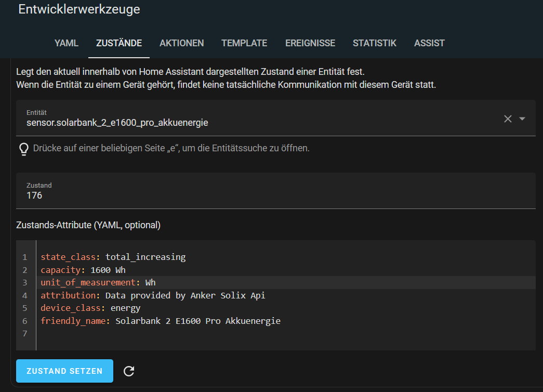Clear the selected entity with the X icon
Image resolution: width=543 pixels, height=392 pixels.
pos(508,119)
